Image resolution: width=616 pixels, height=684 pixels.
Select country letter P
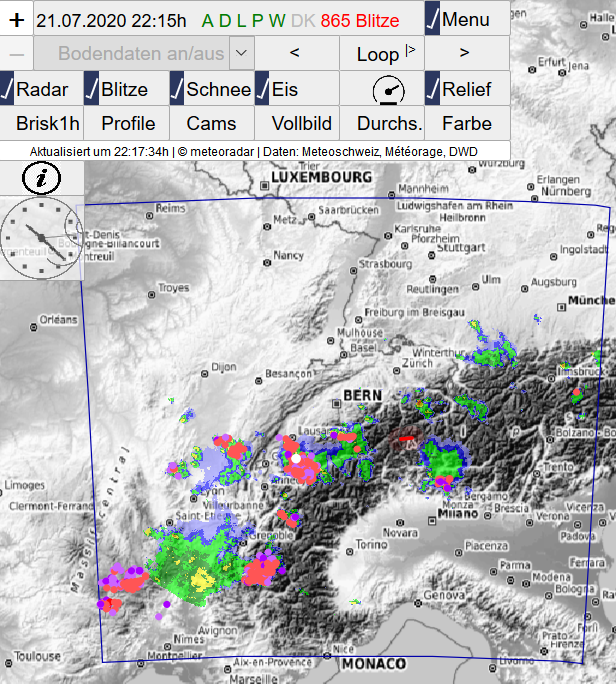coord(257,21)
